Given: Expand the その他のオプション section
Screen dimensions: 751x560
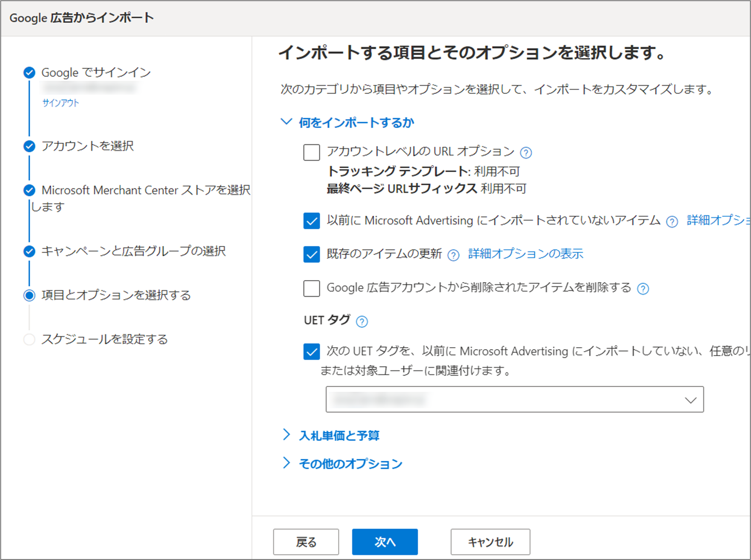Looking at the screenshot, I should (x=350, y=464).
